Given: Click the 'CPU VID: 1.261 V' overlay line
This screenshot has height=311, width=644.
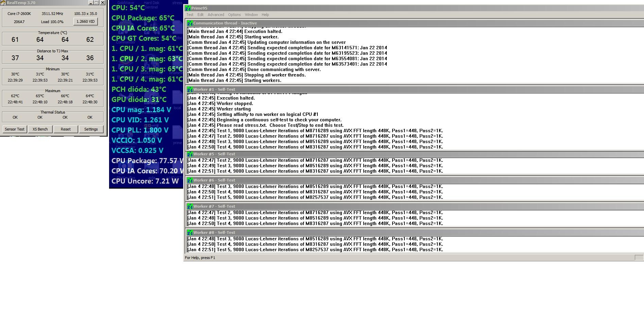Looking at the screenshot, I should (140, 120).
